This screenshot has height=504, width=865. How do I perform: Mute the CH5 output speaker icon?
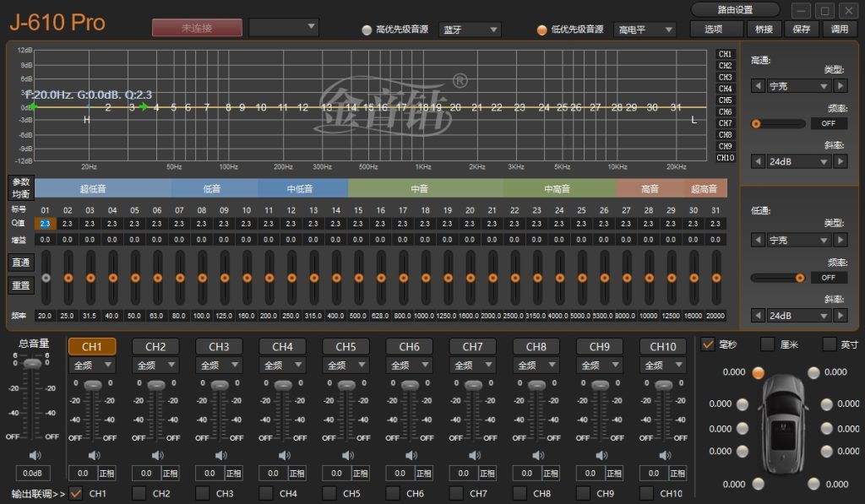coord(348,455)
